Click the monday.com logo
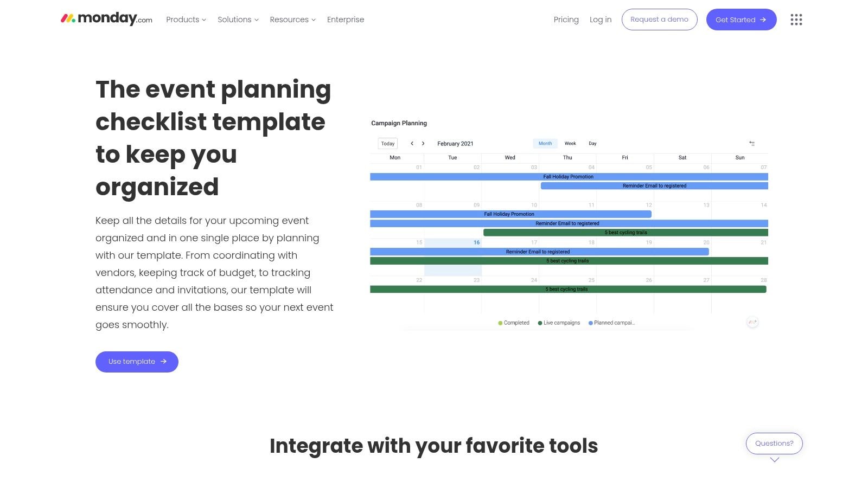The height and width of the screenshot is (488, 868). (106, 18)
